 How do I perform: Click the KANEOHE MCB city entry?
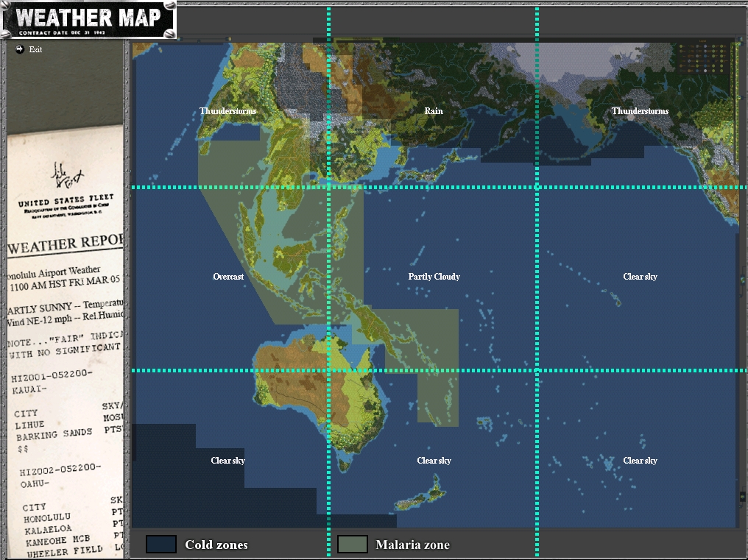57,540
